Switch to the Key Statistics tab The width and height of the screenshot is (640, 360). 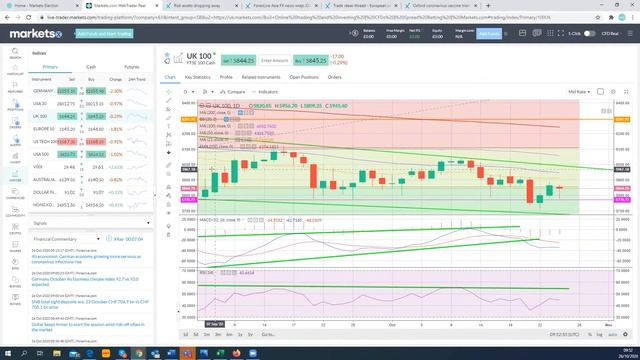(198, 77)
